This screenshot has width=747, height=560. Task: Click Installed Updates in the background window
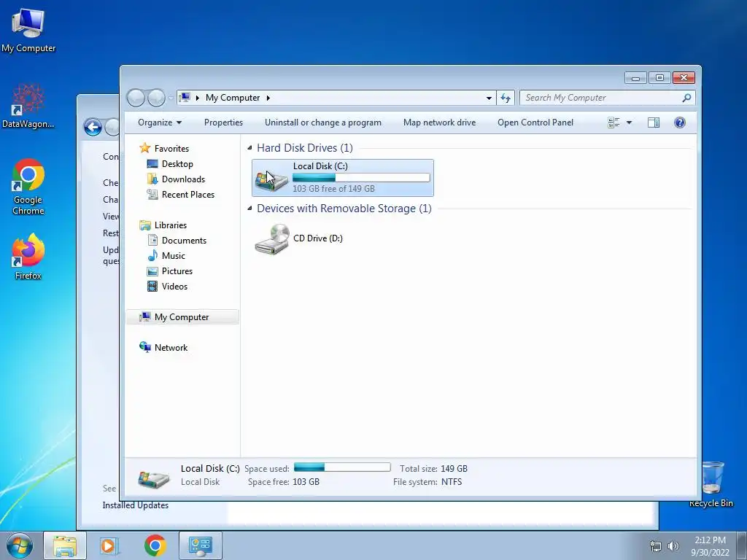[135, 505]
